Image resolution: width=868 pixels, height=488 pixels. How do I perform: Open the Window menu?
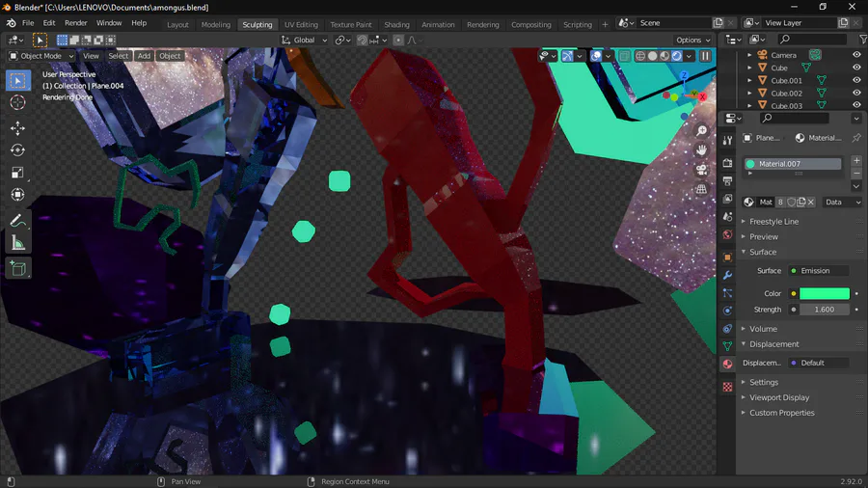[x=108, y=23]
